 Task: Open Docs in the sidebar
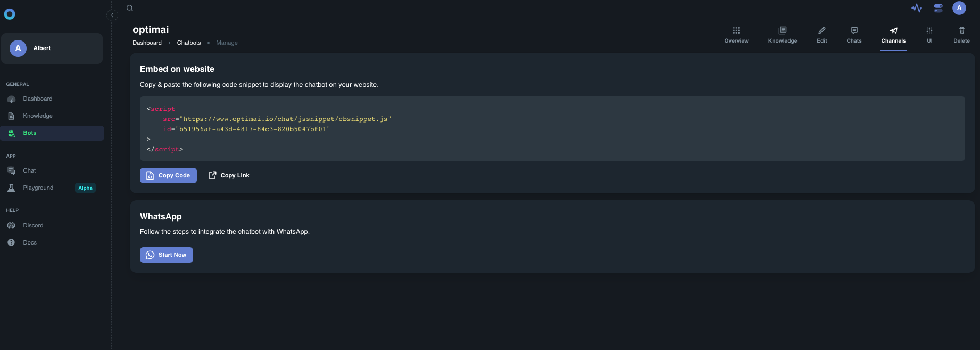(x=52, y=243)
